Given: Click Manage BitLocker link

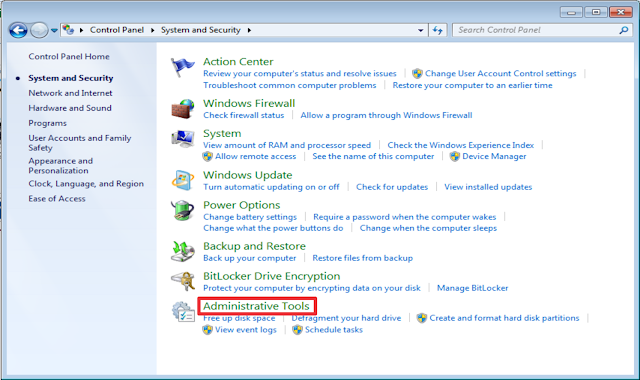Looking at the screenshot, I should (x=472, y=288).
